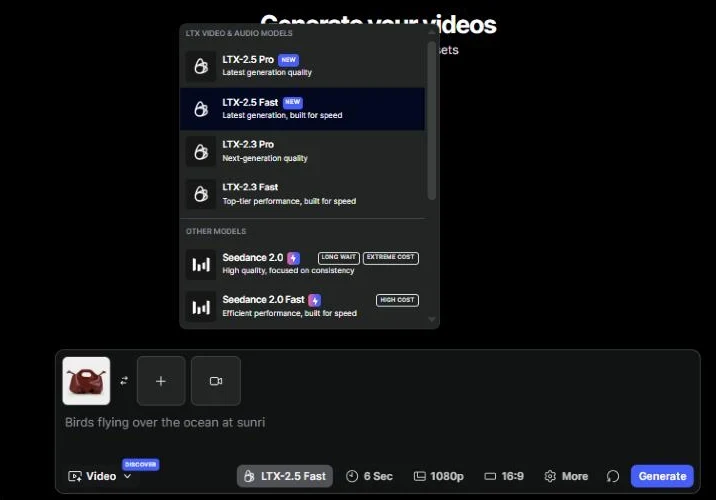Click the NEW badge on LTX-2.5 Pro
Screen dimensions: 716x500
[288, 60]
